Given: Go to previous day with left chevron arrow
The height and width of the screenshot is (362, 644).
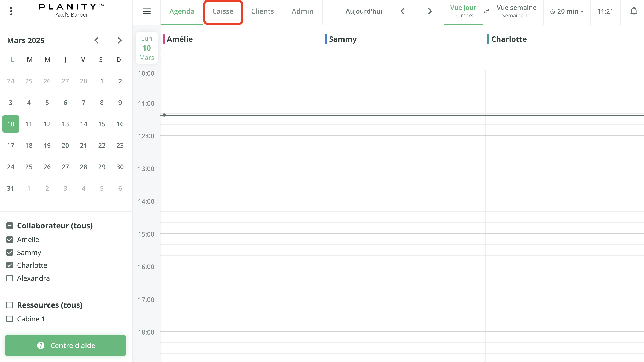Looking at the screenshot, I should [x=402, y=11].
